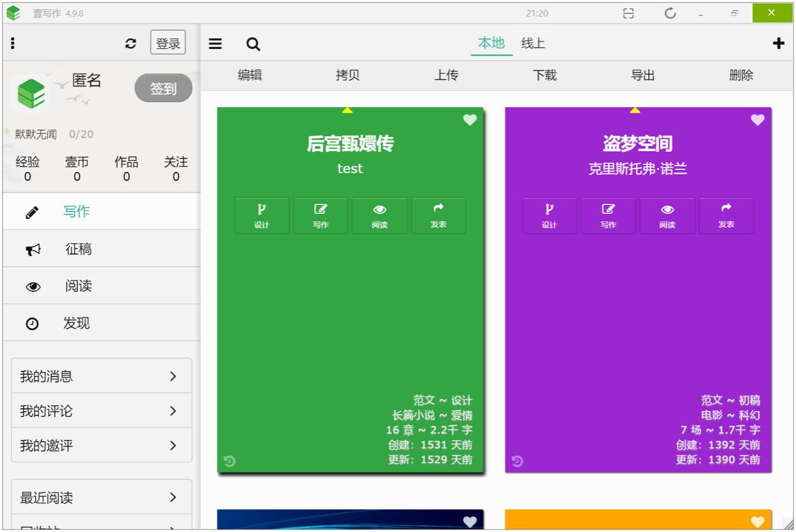Open the hamburger menu icon
This screenshot has width=796, height=532.
coord(215,44)
